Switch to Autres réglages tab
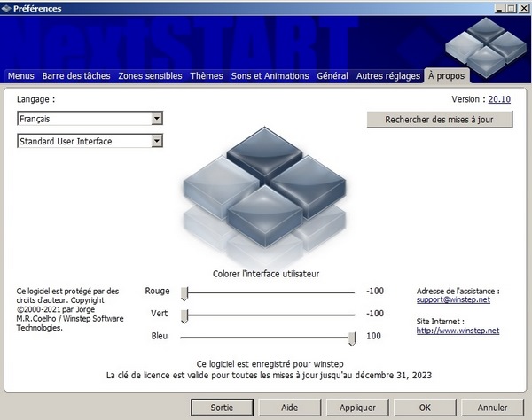Image resolution: width=532 pixels, height=420 pixels. (388, 76)
